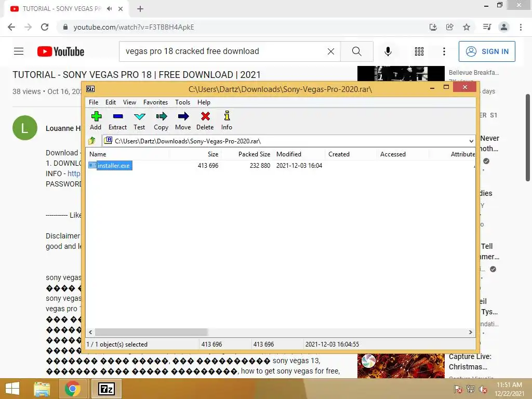
Task: Bookmark this page with the star icon
Action: click(x=467, y=27)
